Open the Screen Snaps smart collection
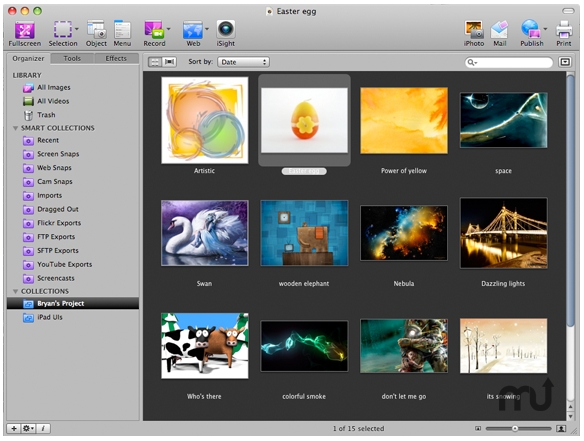This screenshot has width=584, height=441. [x=73, y=154]
